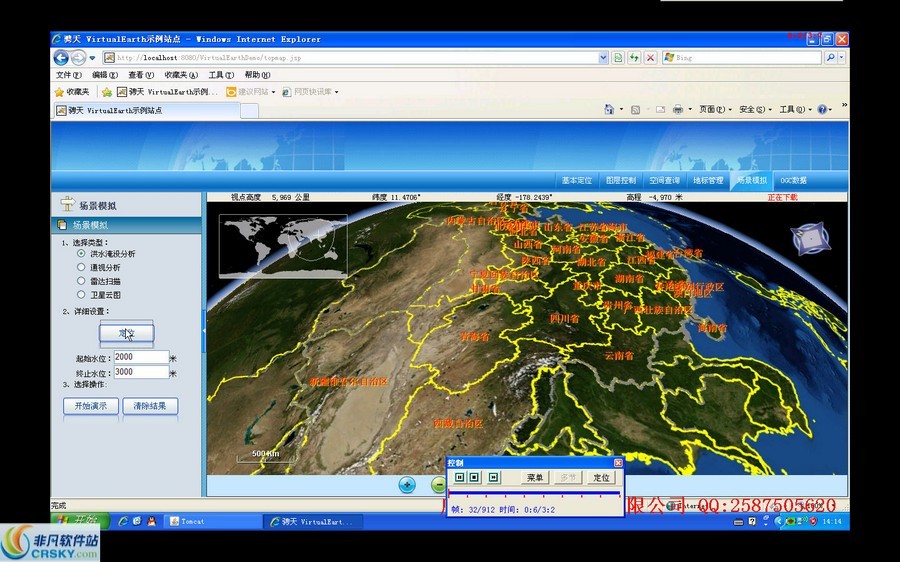The height and width of the screenshot is (562, 900).
Task: Select the 骋天 VirtualEarth示例站点 browser tab
Action: point(146,110)
